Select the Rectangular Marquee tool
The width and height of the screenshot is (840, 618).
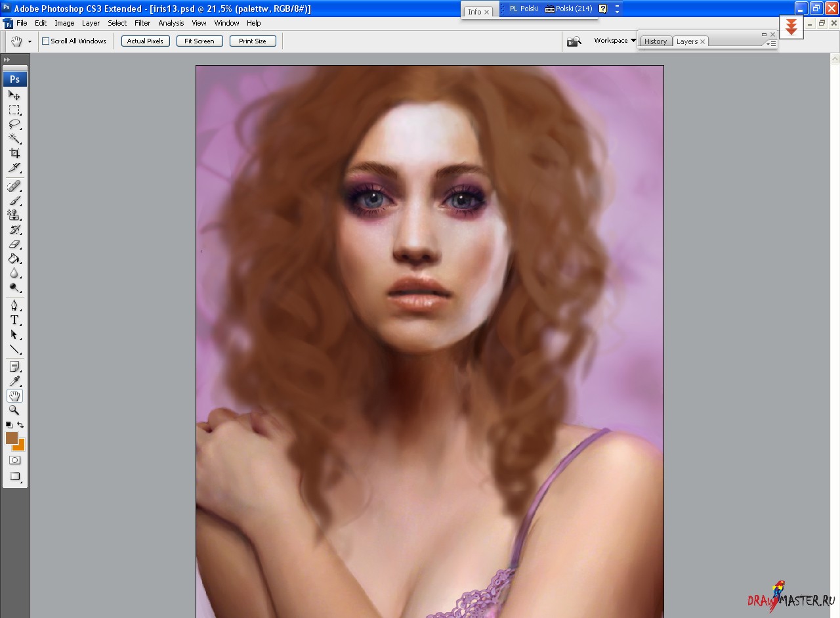[x=14, y=110]
